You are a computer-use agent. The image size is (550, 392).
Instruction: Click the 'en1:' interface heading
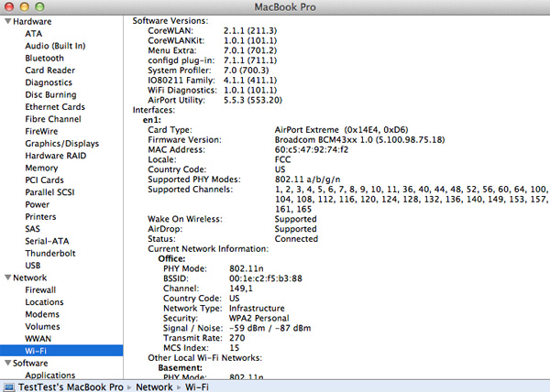152,120
